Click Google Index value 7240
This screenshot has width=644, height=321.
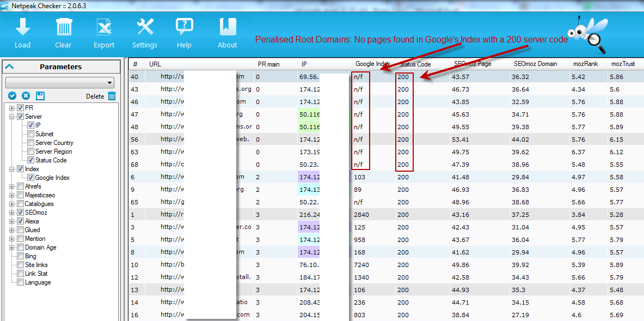point(363,265)
